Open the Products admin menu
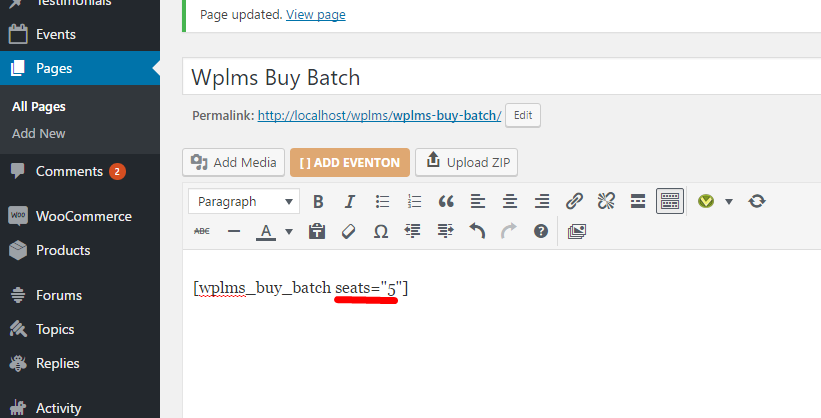 click(80, 250)
